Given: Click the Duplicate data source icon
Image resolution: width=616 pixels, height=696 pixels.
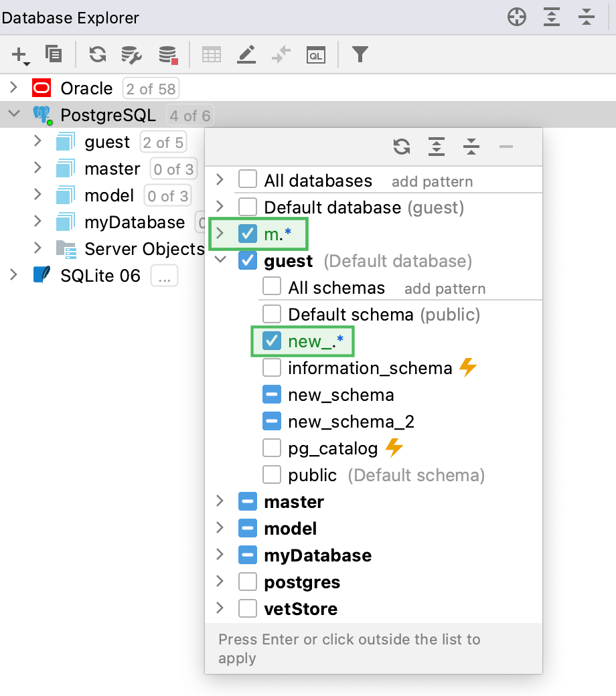Looking at the screenshot, I should pos(54,54).
